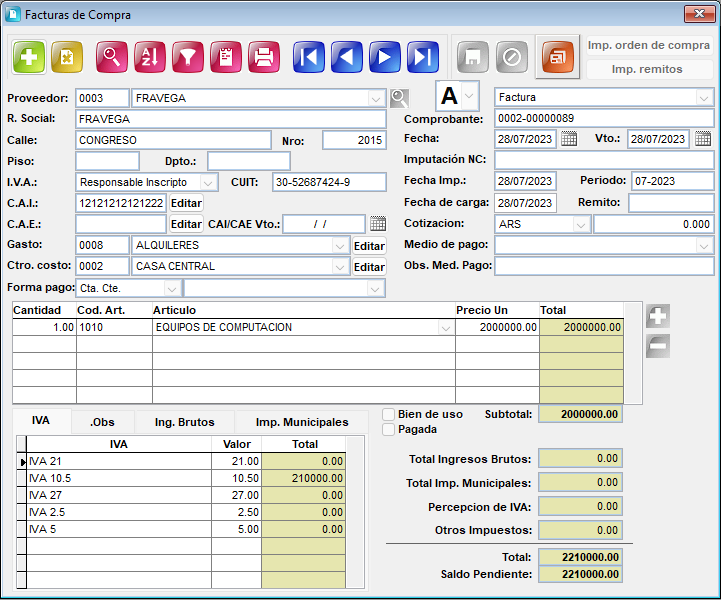Open the Ing. Brutos tab
The width and height of the screenshot is (721, 600).
click(x=184, y=422)
